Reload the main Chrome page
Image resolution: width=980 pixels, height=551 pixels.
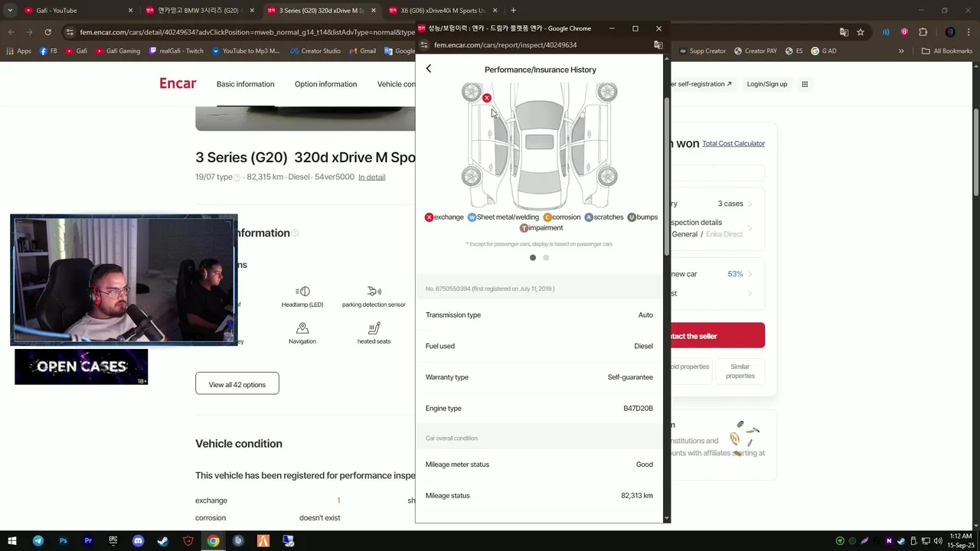click(47, 32)
